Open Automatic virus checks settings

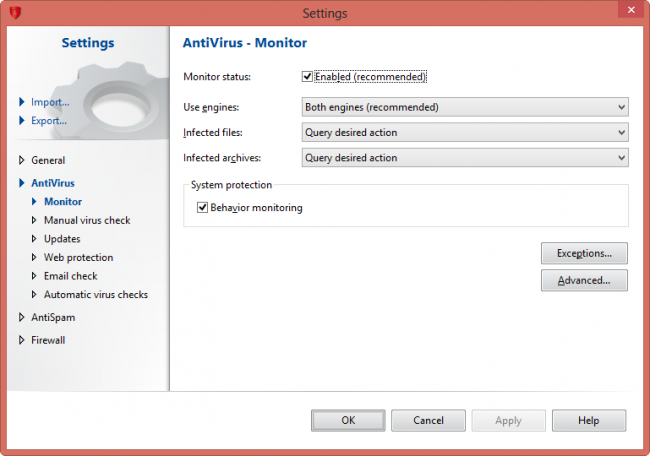pyautogui.click(x=95, y=295)
